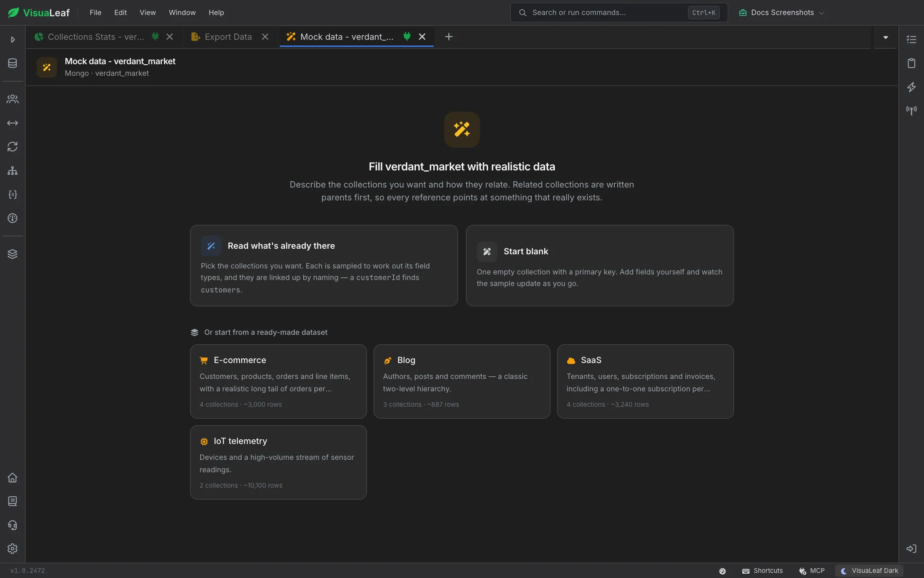
Task: Select the E-commerce ready-made dataset
Action: pos(278,381)
